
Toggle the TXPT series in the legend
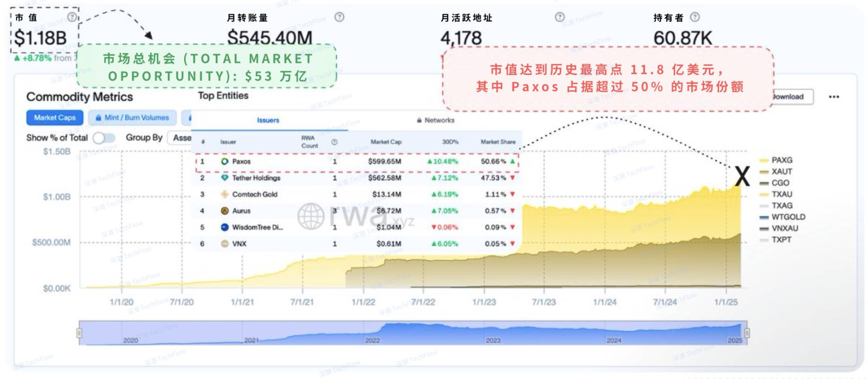tap(775, 240)
